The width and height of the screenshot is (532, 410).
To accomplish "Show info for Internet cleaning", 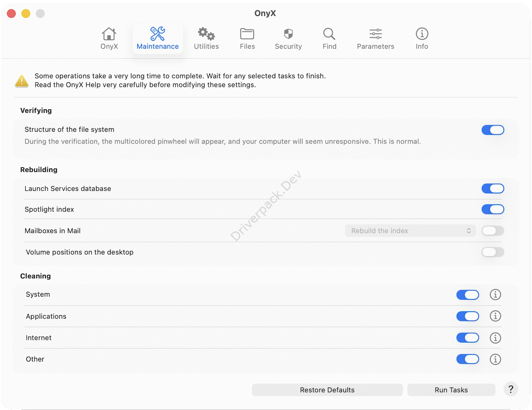I will [495, 338].
